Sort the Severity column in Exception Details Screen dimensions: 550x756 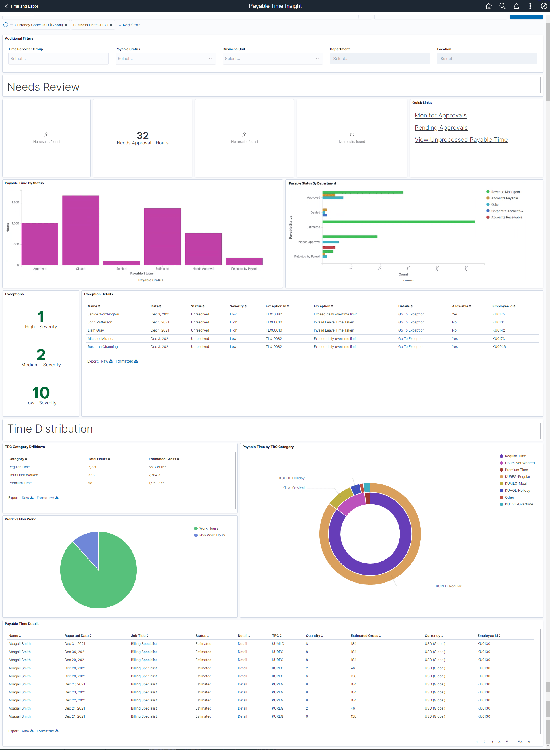238,306
